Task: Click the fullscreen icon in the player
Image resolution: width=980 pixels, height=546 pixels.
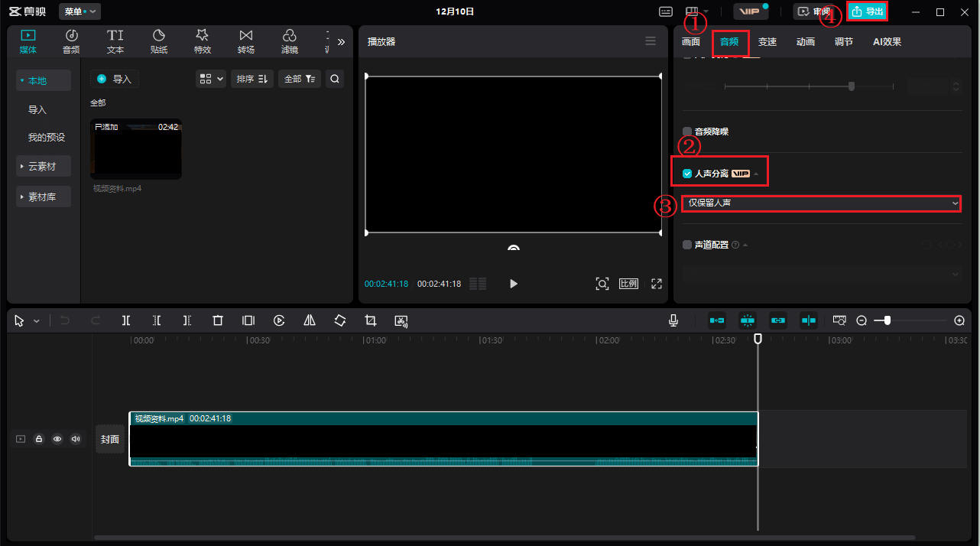Action: point(656,284)
